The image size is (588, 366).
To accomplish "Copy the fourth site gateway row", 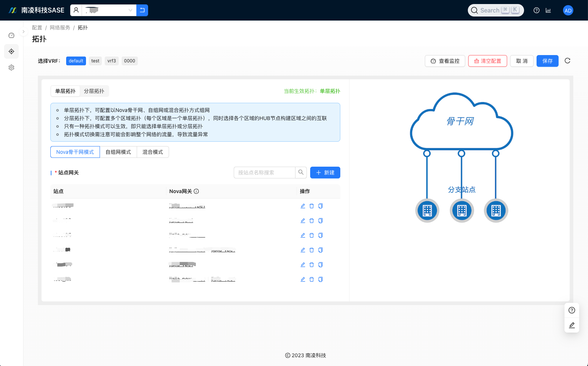I will click(x=320, y=250).
